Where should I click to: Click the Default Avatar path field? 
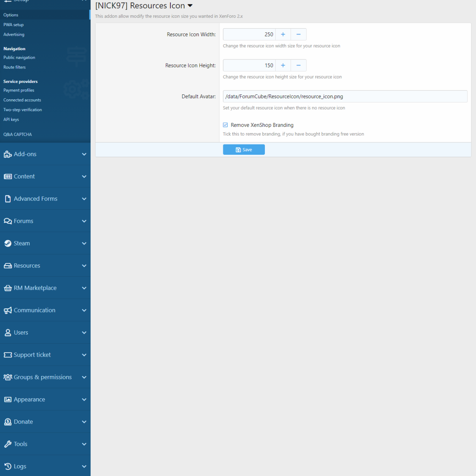[x=345, y=97]
